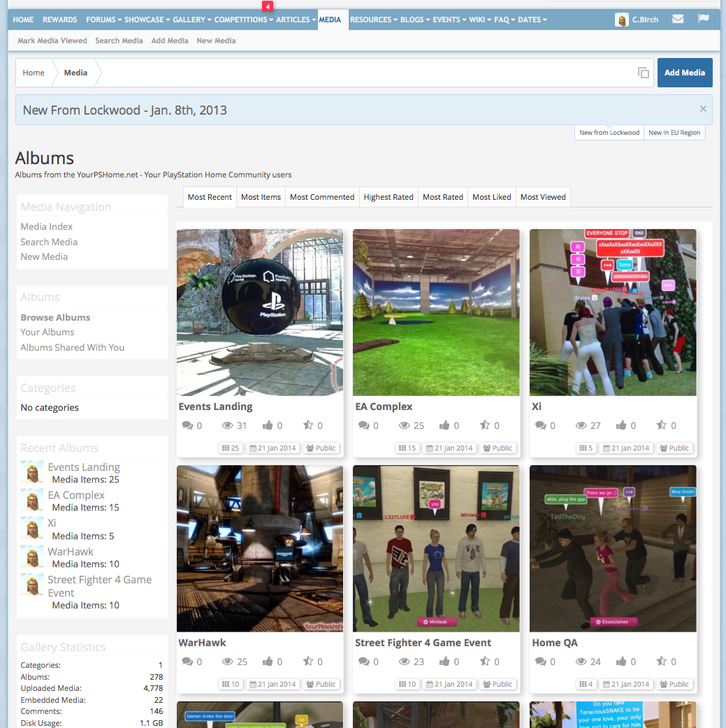Open the WarHawk album title link
This screenshot has height=728, width=726.
(x=202, y=643)
